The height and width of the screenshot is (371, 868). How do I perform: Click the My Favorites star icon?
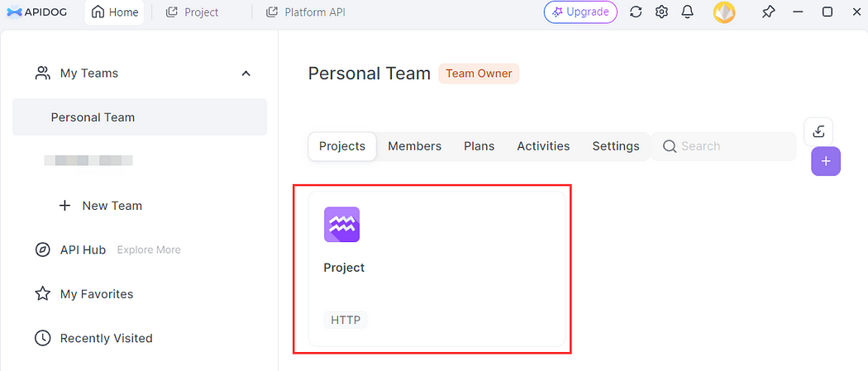[x=43, y=293]
